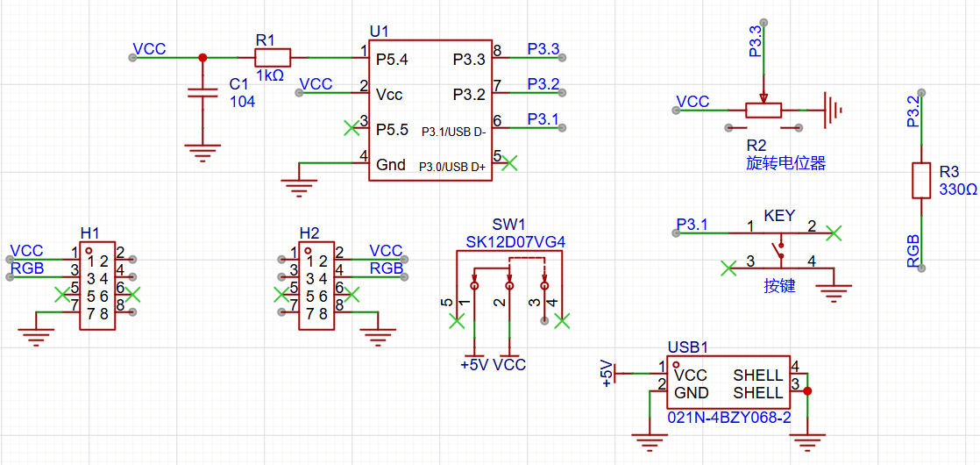Click the 旋转电位器 description text

point(785,164)
